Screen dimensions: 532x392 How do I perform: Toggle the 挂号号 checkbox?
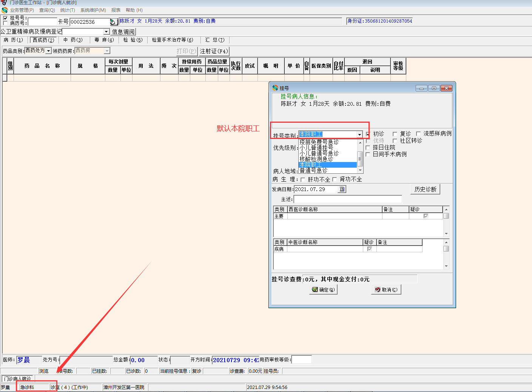click(x=5, y=18)
